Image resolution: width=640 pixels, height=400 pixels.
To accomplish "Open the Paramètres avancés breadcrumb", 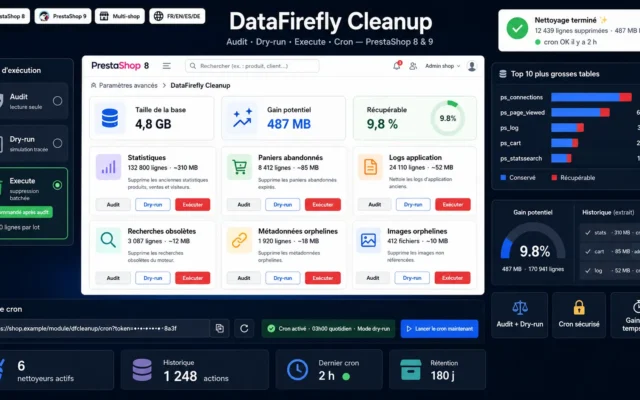I will (x=128, y=85).
